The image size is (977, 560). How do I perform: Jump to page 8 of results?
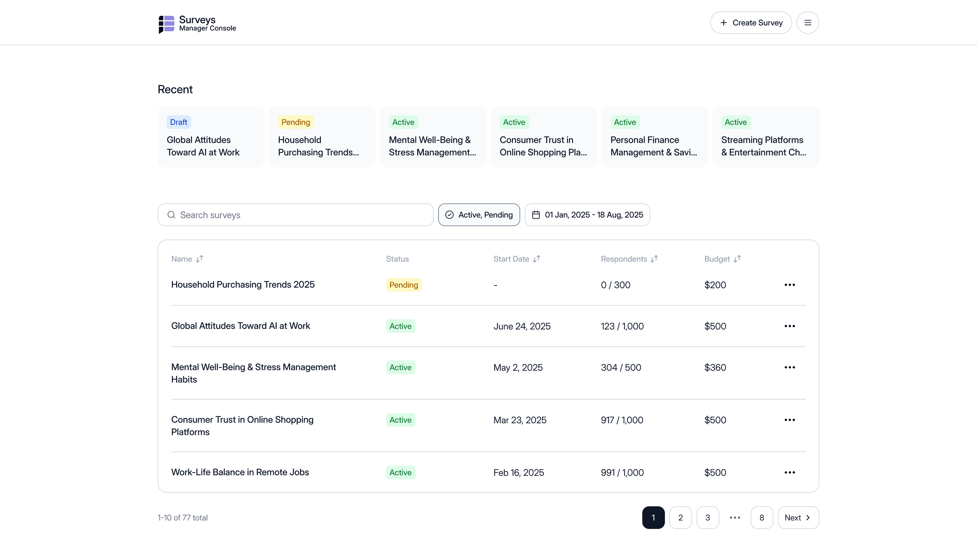click(762, 518)
